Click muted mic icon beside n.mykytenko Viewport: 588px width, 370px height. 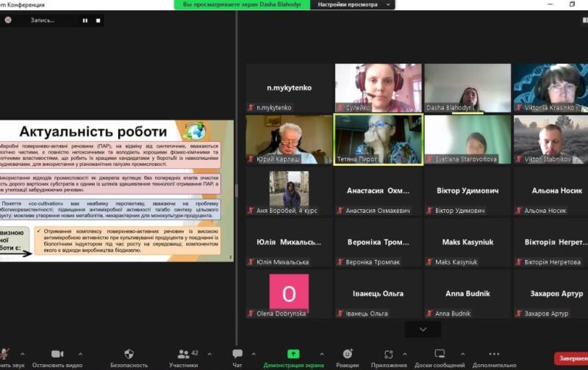[251, 108]
